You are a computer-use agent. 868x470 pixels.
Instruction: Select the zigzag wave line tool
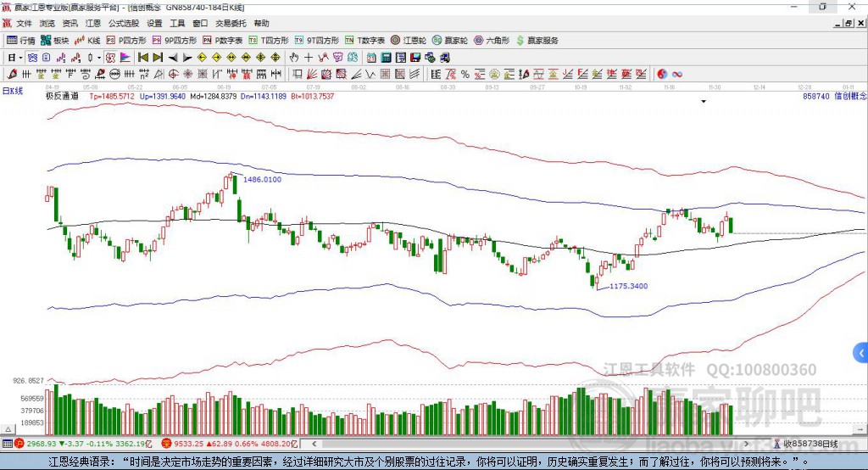click(370, 75)
